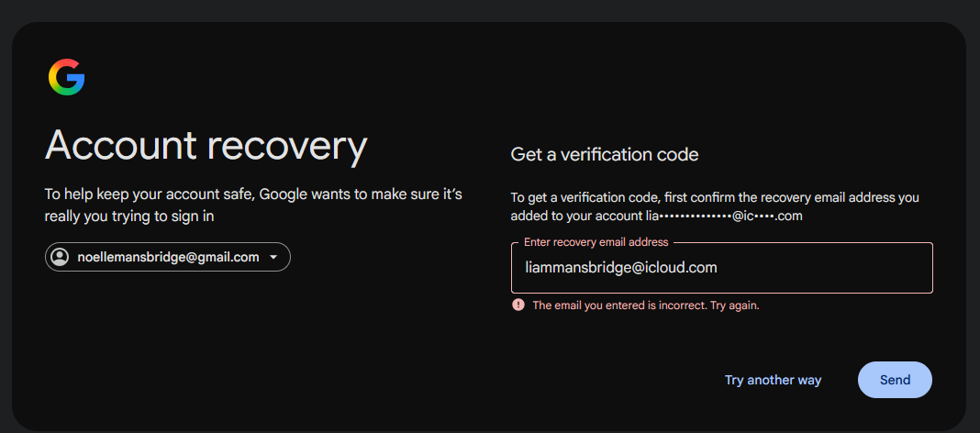Click the 'Get a verification code' heading
This screenshot has height=433, width=980.
(x=605, y=154)
